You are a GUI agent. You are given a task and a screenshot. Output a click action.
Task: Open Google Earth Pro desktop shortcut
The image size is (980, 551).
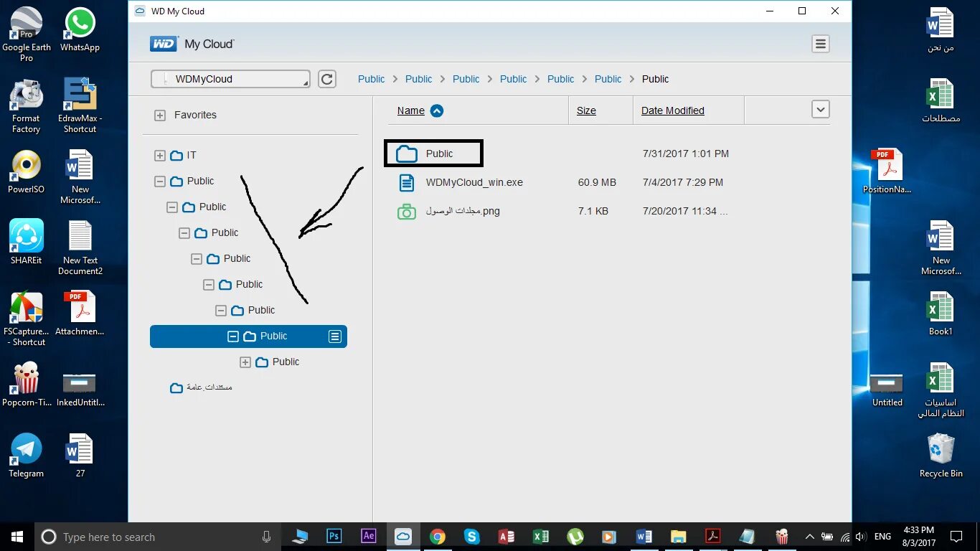pyautogui.click(x=27, y=34)
